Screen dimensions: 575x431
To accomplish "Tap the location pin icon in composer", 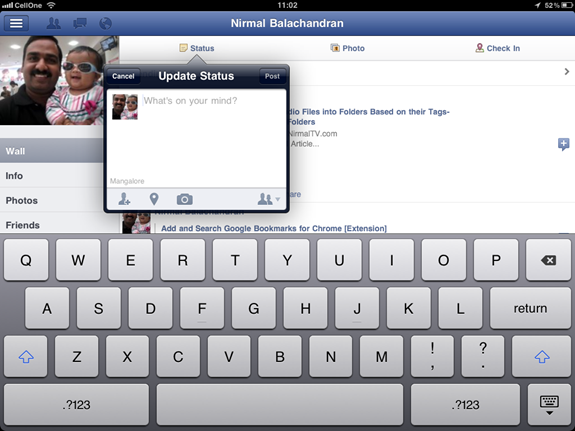I will 154,199.
